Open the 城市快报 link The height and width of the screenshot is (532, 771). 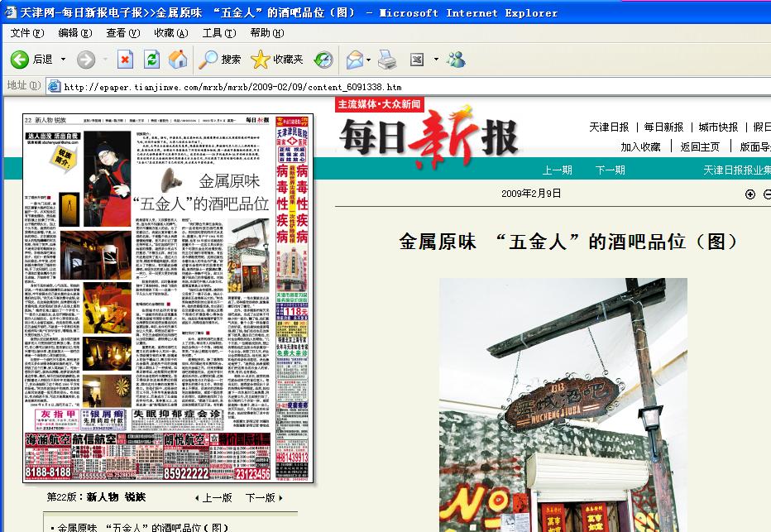(718, 127)
